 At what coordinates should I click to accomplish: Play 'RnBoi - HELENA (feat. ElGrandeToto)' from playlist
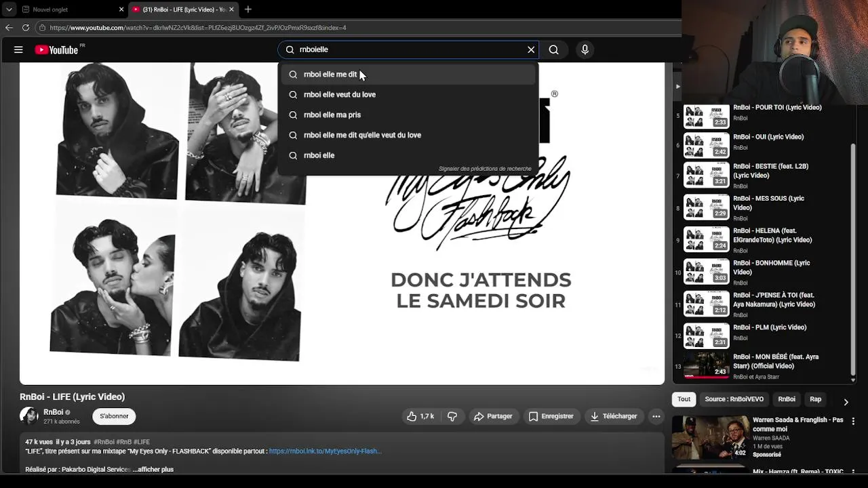[x=761, y=240]
